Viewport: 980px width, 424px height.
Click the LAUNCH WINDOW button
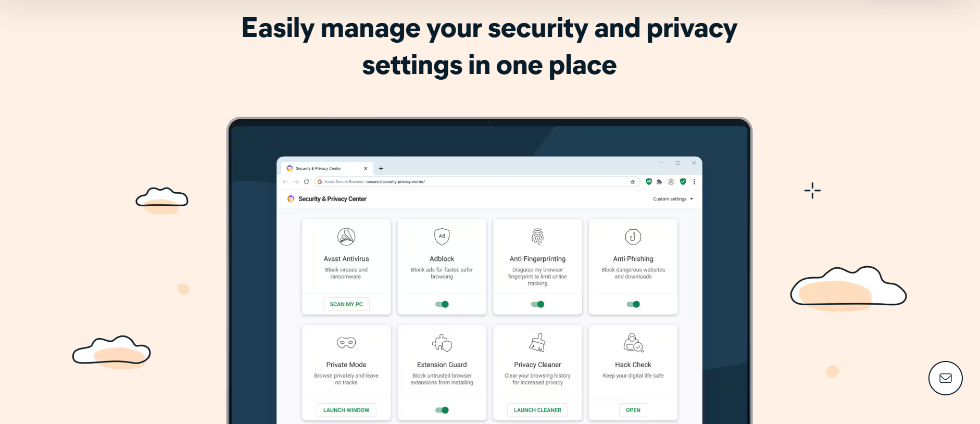pos(346,410)
